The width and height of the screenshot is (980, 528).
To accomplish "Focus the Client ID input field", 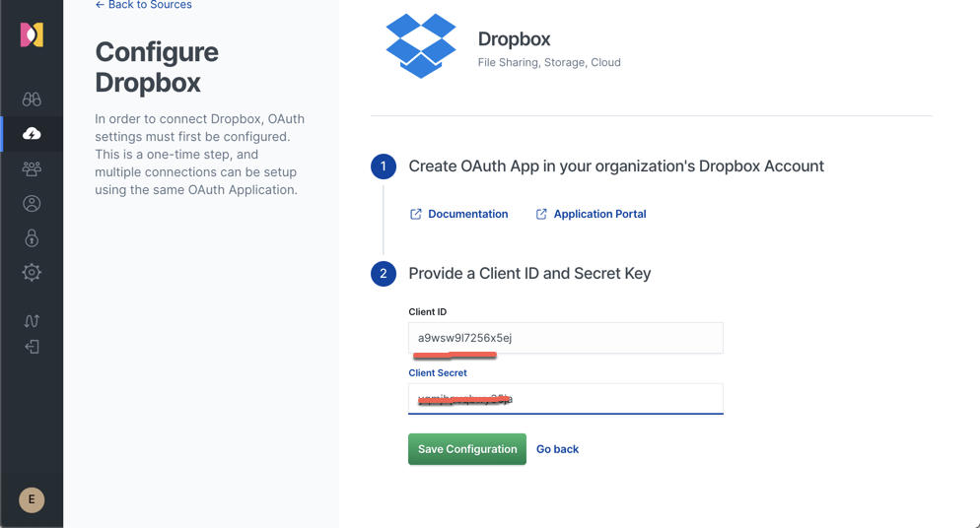I will [x=566, y=338].
